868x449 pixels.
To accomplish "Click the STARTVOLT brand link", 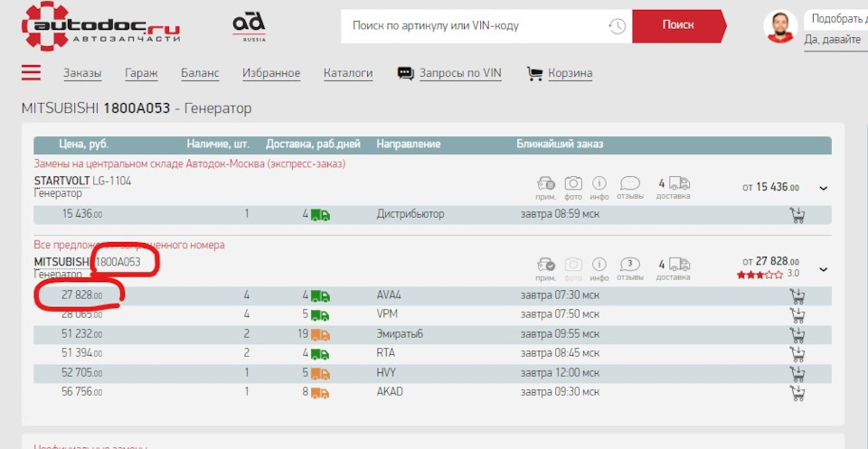I will (x=62, y=181).
